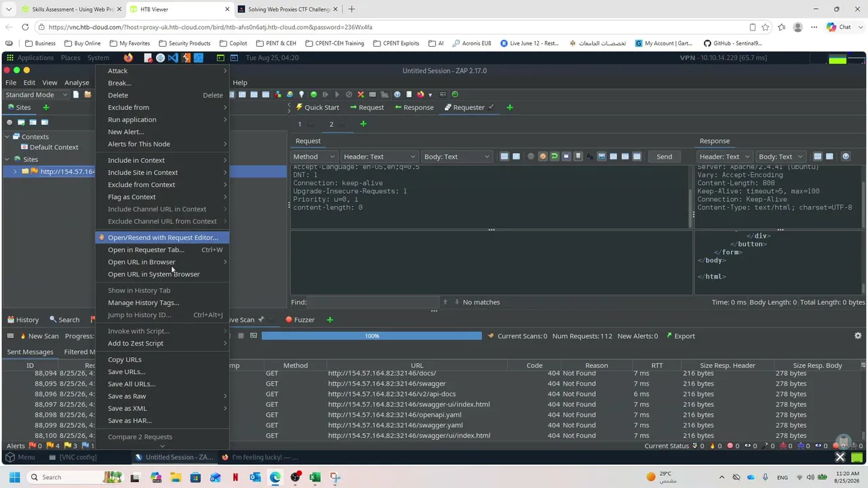The width and height of the screenshot is (868, 488).
Task: Choose Open URL in System Browser
Action: click(162, 274)
